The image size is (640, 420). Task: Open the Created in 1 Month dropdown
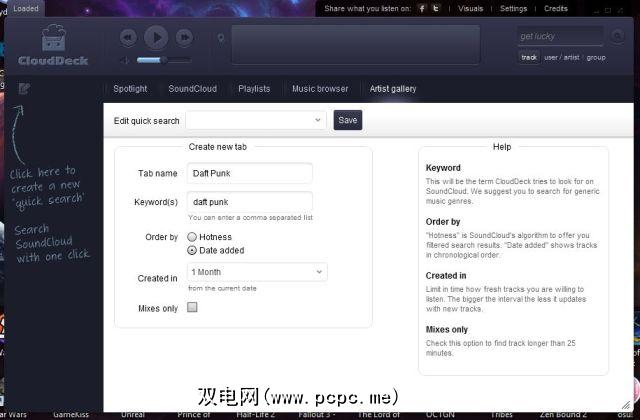click(x=257, y=272)
